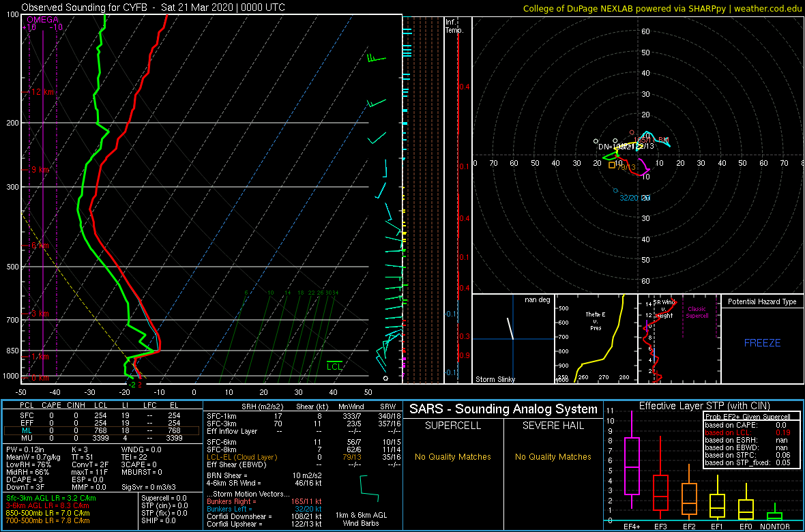Select '850-500mb LR = 7.0 C/km' line
The height and width of the screenshot is (532, 805).
click(x=48, y=514)
